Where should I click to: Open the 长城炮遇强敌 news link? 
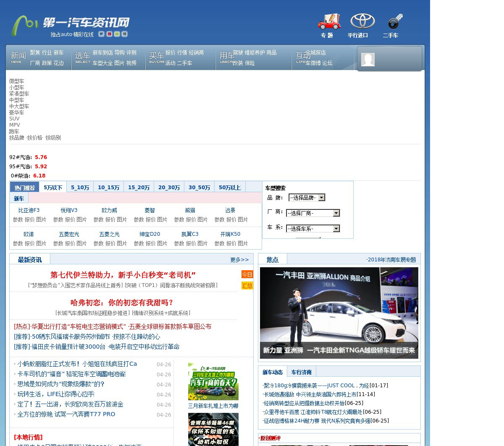(x=310, y=394)
